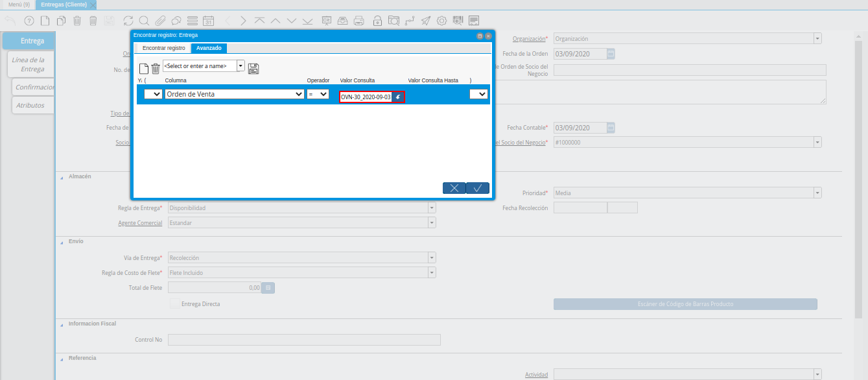Open the Y/O conjunction dropdown
This screenshot has height=380, width=868.
click(x=154, y=94)
